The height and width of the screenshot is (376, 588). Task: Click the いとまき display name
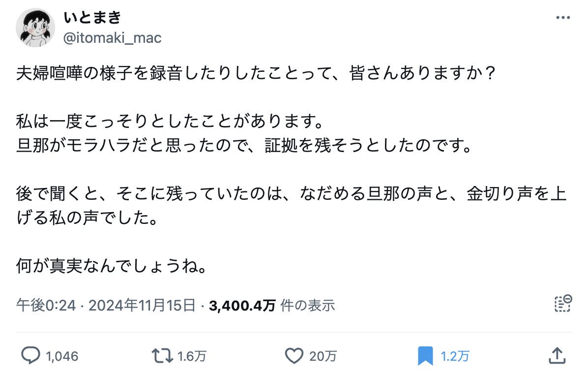[92, 18]
